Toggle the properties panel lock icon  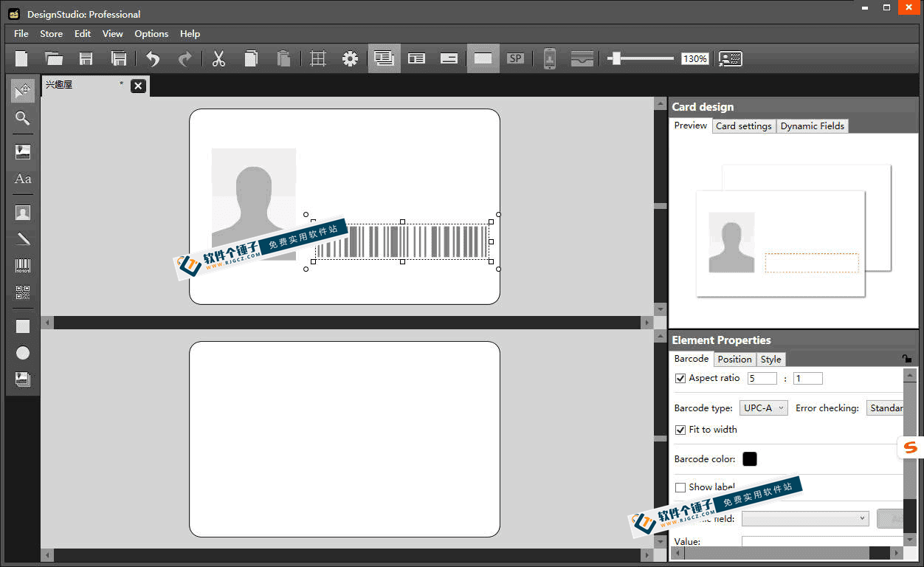906,358
